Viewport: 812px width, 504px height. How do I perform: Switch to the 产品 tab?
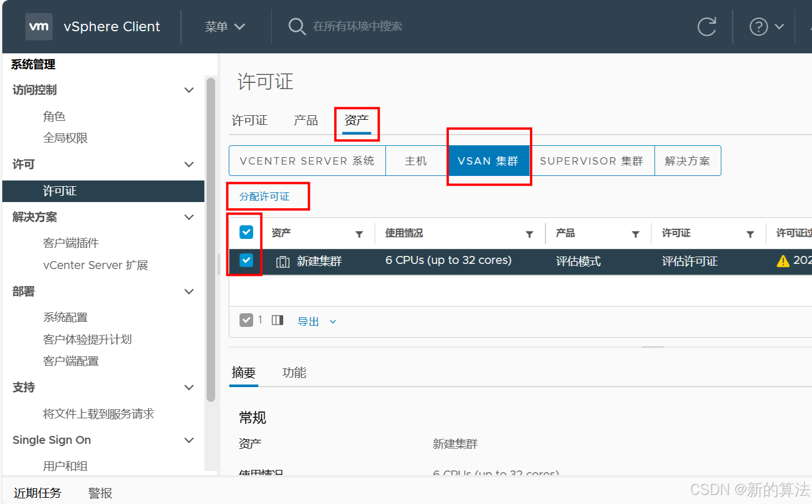(306, 120)
